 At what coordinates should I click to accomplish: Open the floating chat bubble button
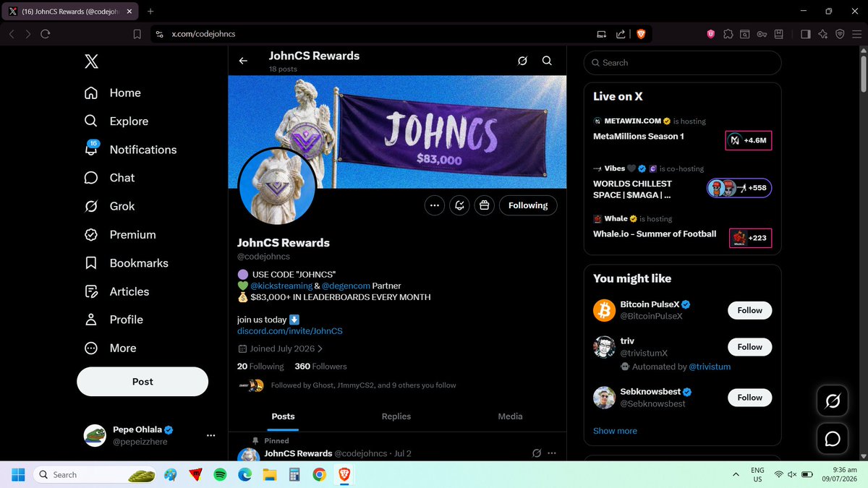(x=833, y=438)
